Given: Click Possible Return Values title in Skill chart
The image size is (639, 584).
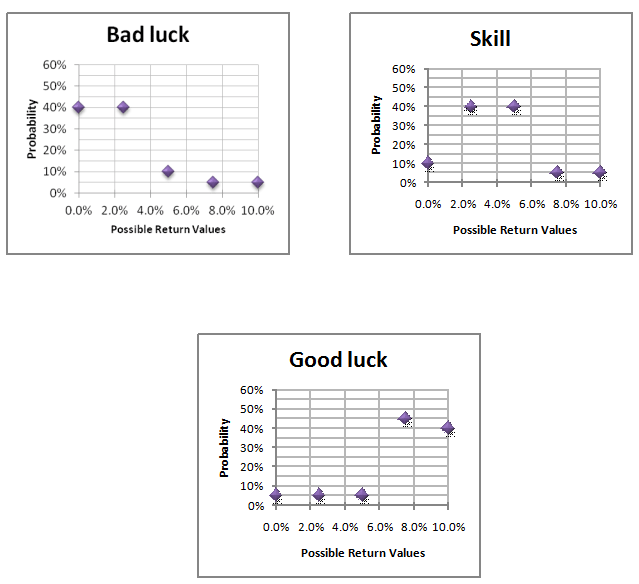Looking at the screenshot, I should [x=514, y=229].
